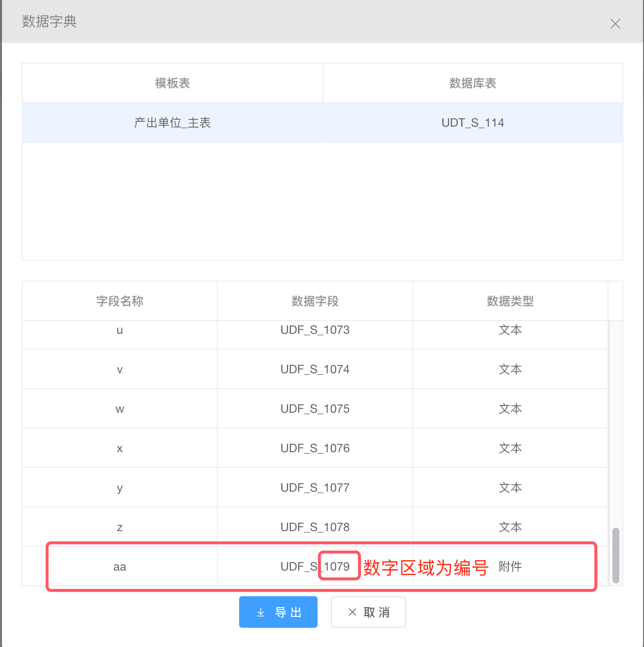Click the 数据字典 dialog title
644x647 pixels.
point(49,22)
